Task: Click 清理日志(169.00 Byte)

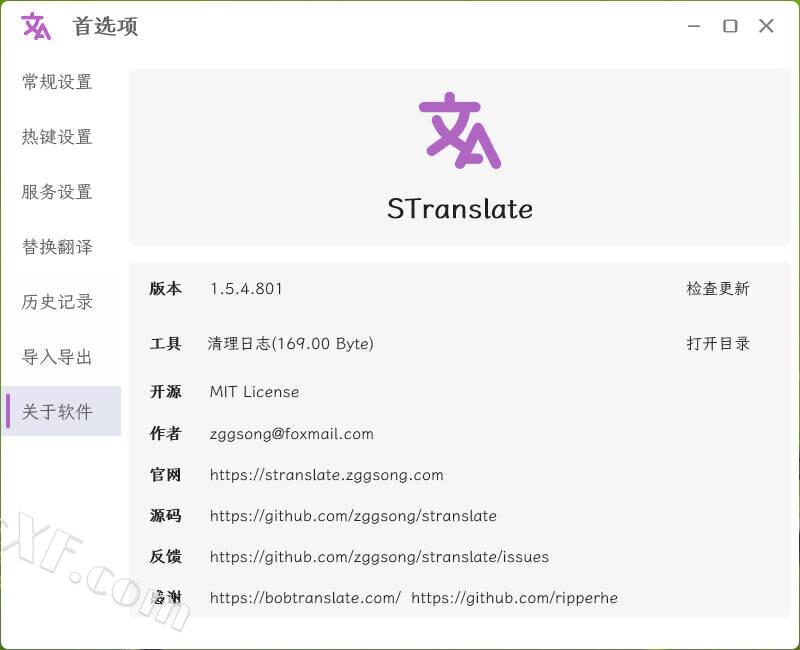Action: (290, 344)
